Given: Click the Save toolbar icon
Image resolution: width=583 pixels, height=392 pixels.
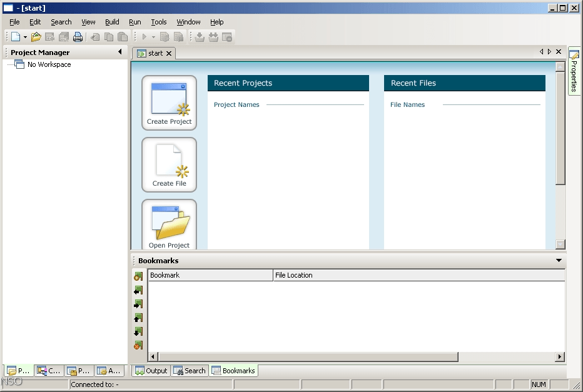Looking at the screenshot, I should (49, 37).
